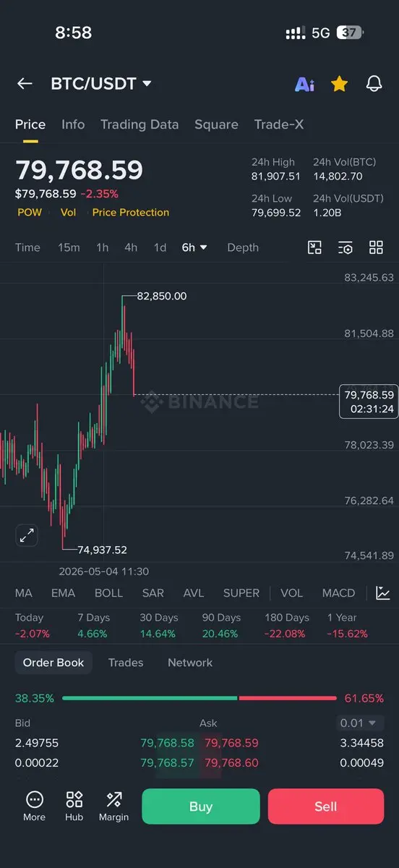
Task: Tap the Price Protection tag
Action: coord(131,213)
